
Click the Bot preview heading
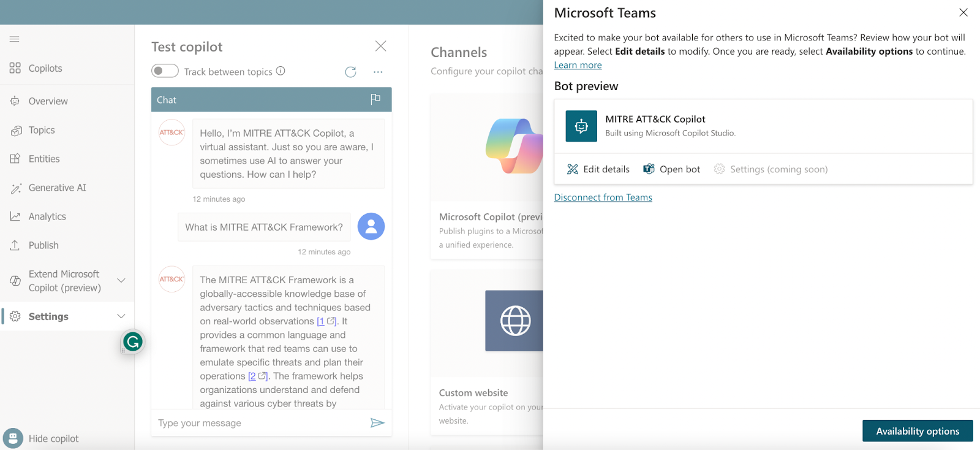[x=586, y=86]
